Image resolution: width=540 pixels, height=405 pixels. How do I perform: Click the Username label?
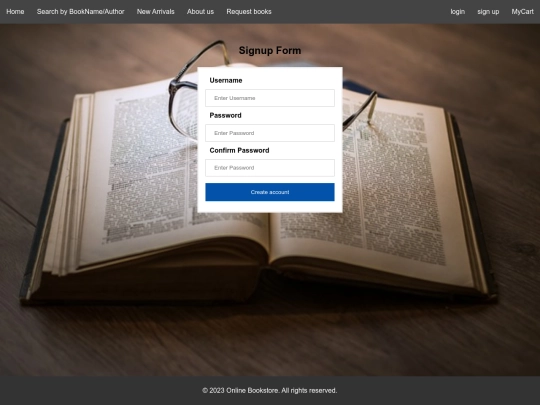[226, 81]
